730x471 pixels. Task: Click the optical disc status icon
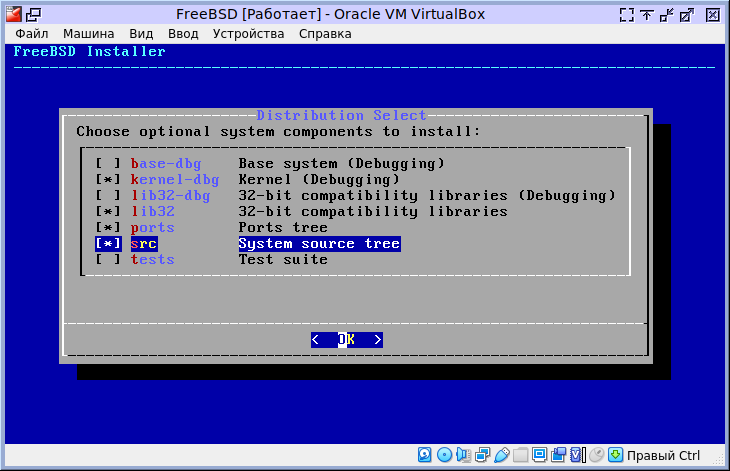(x=445, y=455)
